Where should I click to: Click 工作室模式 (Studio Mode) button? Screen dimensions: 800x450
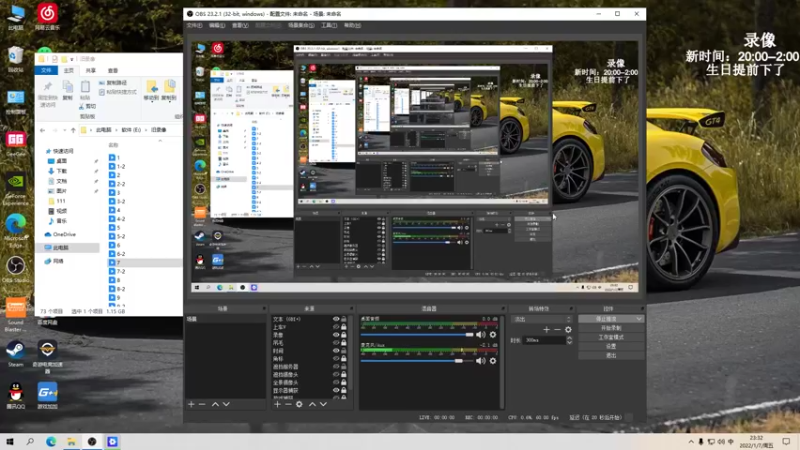pos(611,337)
